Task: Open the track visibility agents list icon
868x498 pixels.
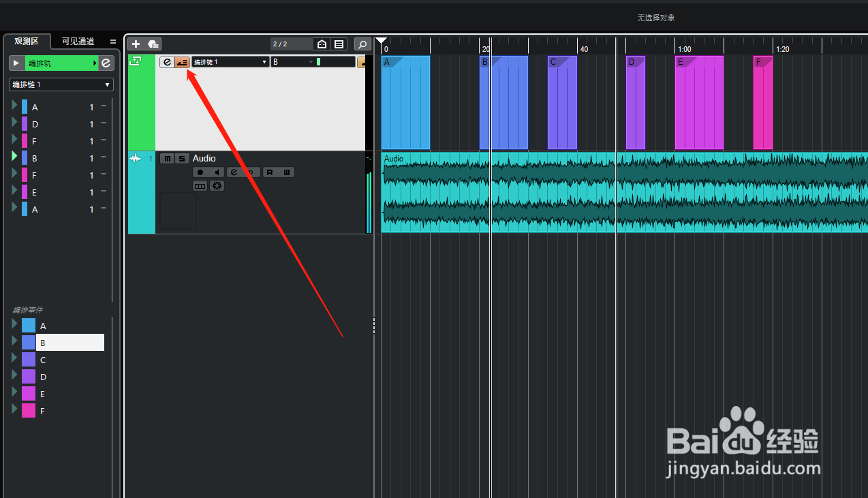Action: pyautogui.click(x=339, y=44)
